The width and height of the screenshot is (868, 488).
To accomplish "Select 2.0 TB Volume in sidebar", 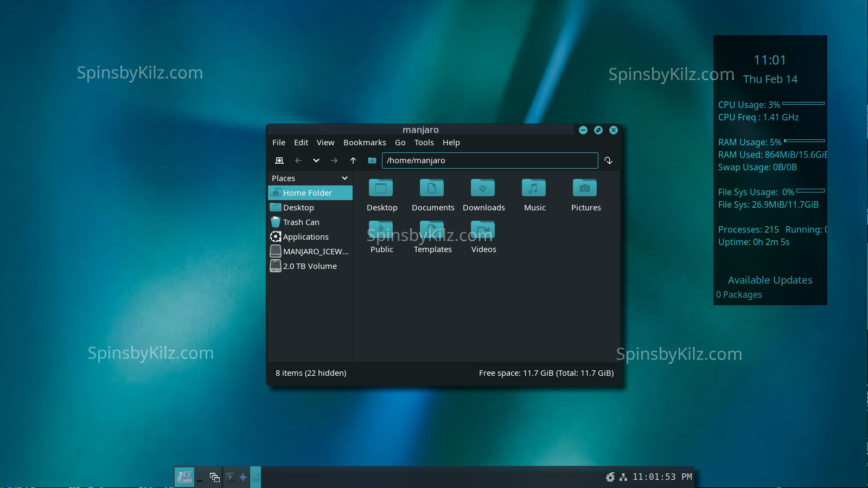I will (309, 266).
